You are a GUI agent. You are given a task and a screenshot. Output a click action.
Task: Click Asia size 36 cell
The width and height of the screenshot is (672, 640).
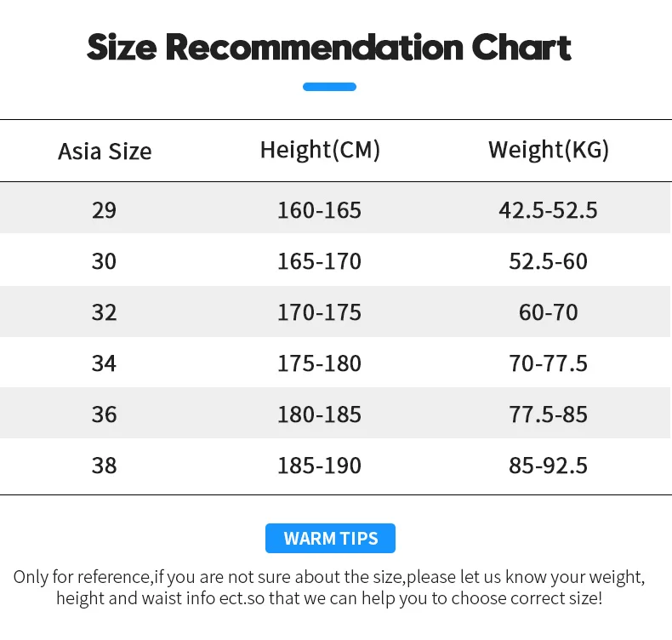click(104, 414)
